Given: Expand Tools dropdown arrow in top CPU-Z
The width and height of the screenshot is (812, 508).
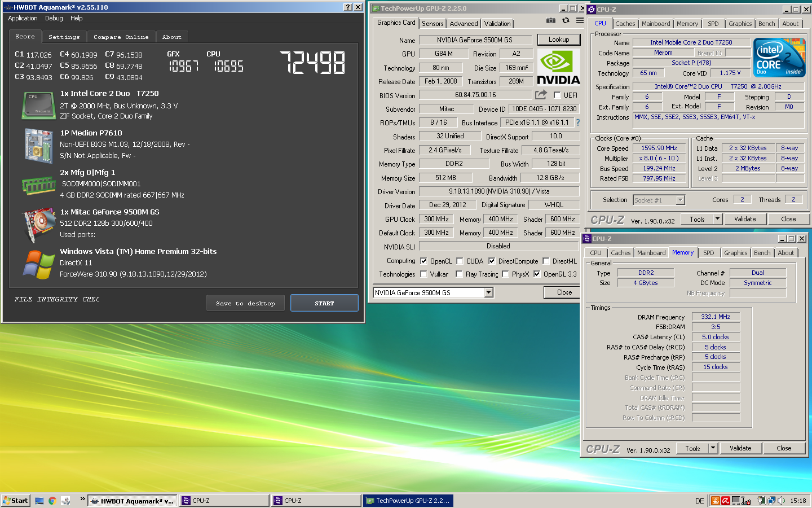Looking at the screenshot, I should point(717,219).
